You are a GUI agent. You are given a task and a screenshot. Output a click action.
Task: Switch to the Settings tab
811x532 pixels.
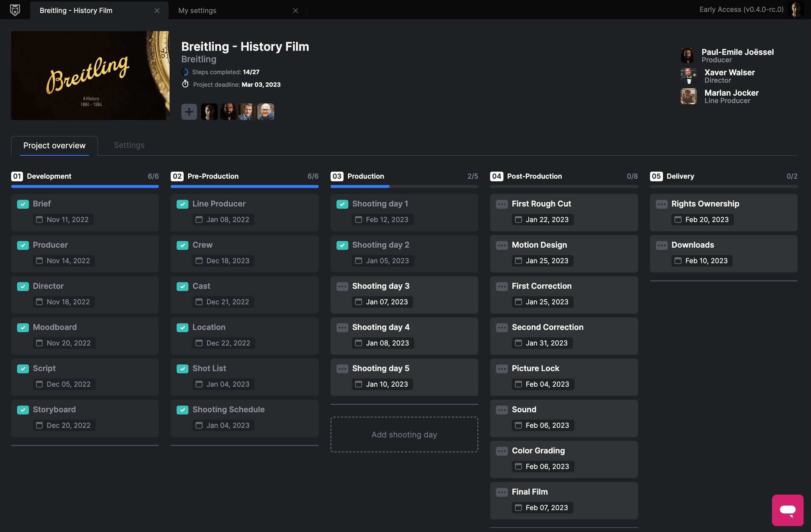129,145
